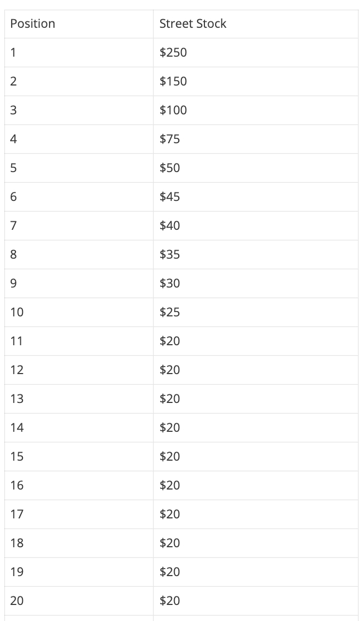
Task: Select the $150 payout cell
Action: pos(256,82)
